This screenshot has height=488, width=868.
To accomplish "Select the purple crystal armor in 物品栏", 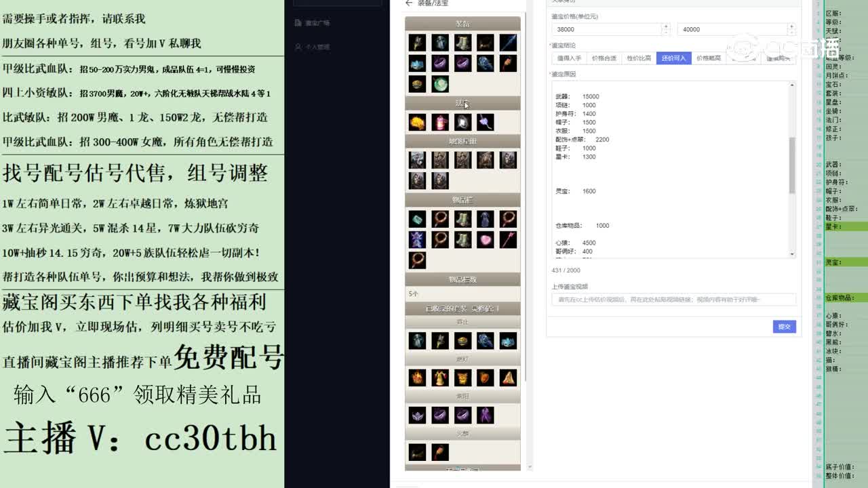I will coord(417,239).
